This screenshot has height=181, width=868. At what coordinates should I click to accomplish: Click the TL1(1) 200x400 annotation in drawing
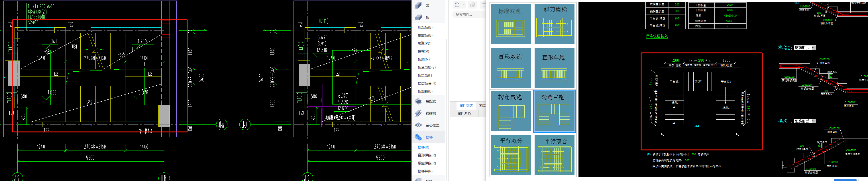click(x=41, y=6)
